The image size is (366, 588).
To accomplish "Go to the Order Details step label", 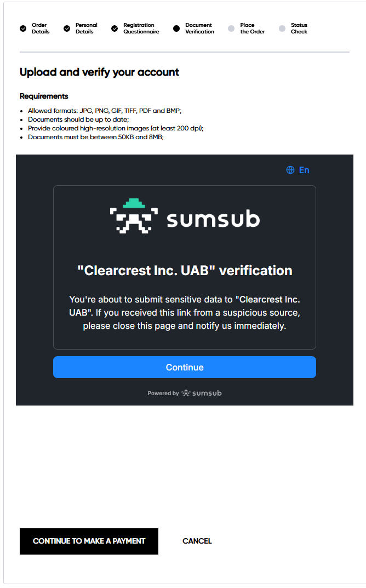I will [x=41, y=28].
